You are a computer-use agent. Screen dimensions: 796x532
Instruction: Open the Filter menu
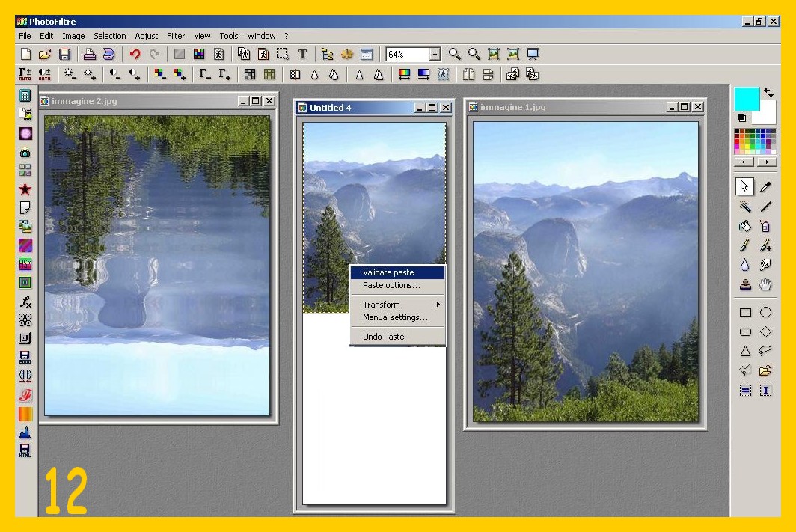(176, 36)
